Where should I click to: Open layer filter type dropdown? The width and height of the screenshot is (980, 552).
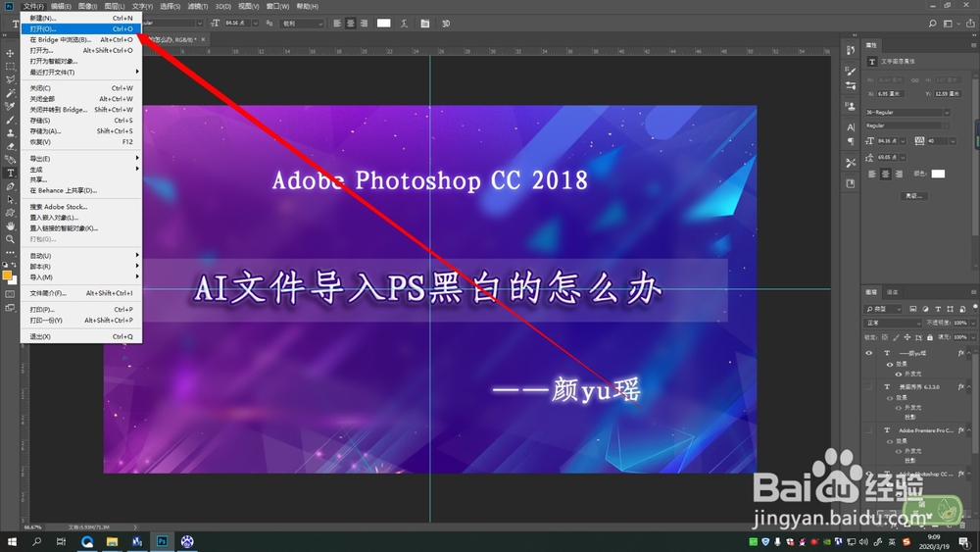[883, 309]
